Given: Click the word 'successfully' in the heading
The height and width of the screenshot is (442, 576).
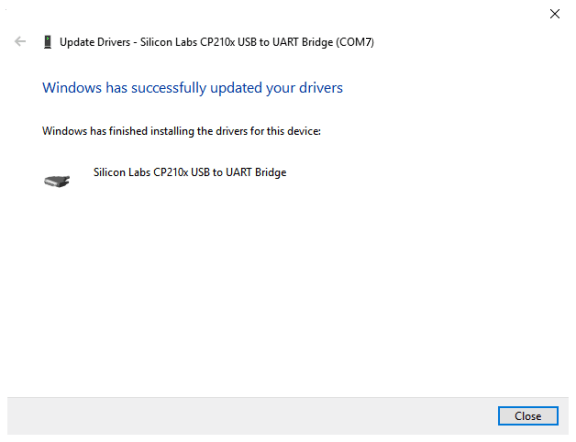Looking at the screenshot, I should point(169,88).
